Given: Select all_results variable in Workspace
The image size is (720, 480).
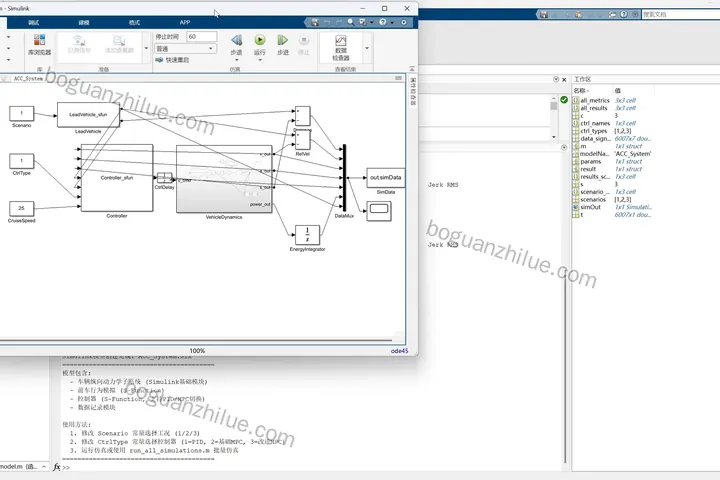Looking at the screenshot, I should pos(594,108).
